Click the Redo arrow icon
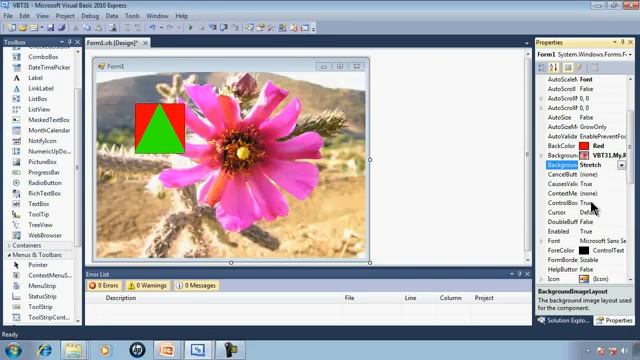The image size is (640, 360). [170, 28]
